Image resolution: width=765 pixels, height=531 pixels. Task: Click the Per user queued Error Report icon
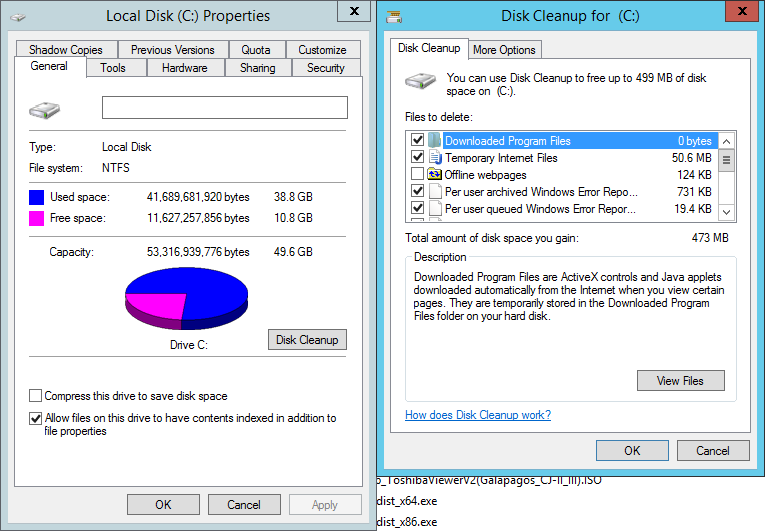[x=435, y=208]
